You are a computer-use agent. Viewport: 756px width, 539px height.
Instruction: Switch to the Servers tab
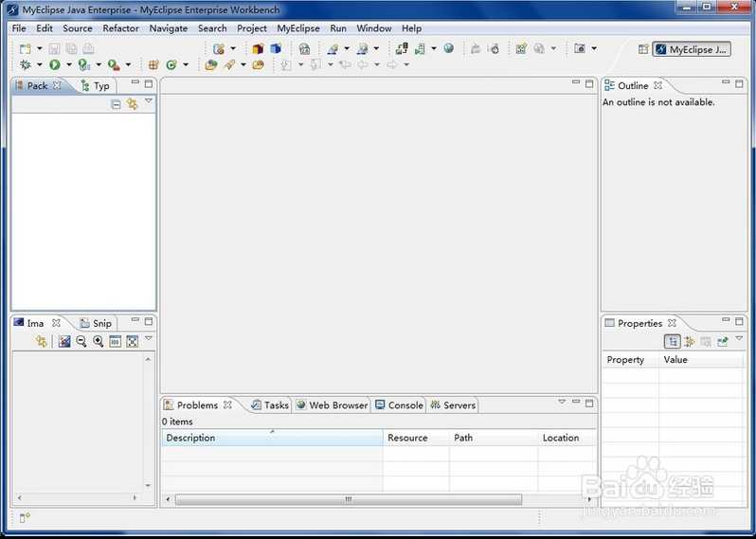click(x=453, y=405)
